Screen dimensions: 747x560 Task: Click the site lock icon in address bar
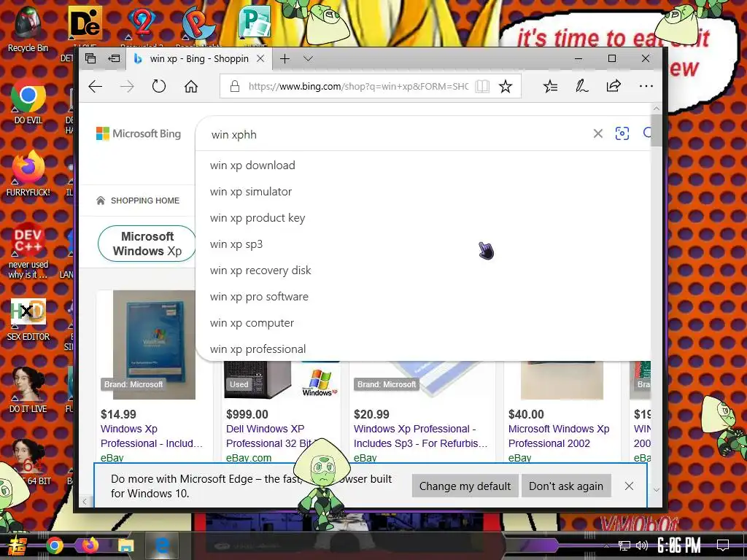(x=234, y=86)
